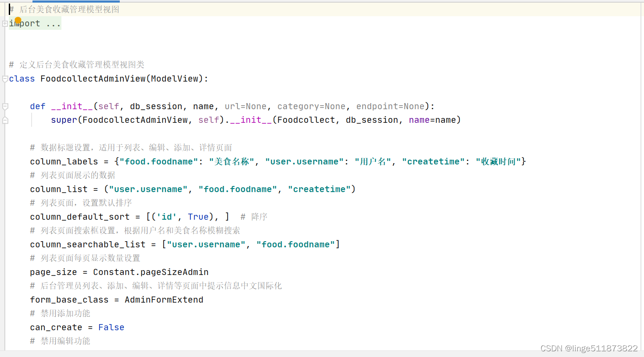Click 'True' in the column_default_sort line
Viewport: 644px width, 357px height.
pos(198,217)
